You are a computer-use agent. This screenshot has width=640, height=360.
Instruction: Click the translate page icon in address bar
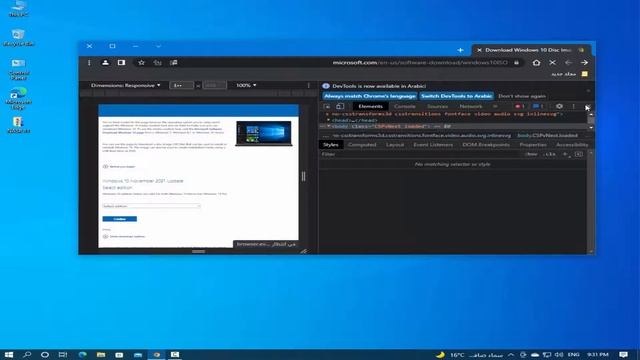coord(174,63)
